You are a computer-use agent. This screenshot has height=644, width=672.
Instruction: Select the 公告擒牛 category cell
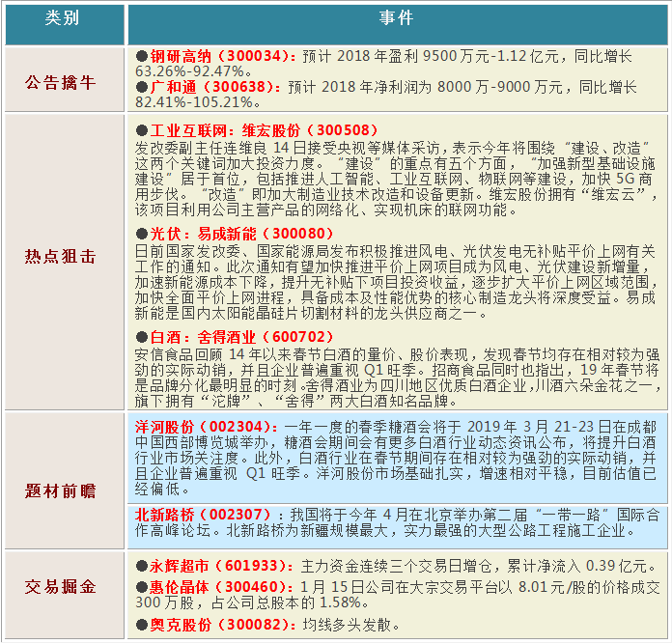[65, 79]
